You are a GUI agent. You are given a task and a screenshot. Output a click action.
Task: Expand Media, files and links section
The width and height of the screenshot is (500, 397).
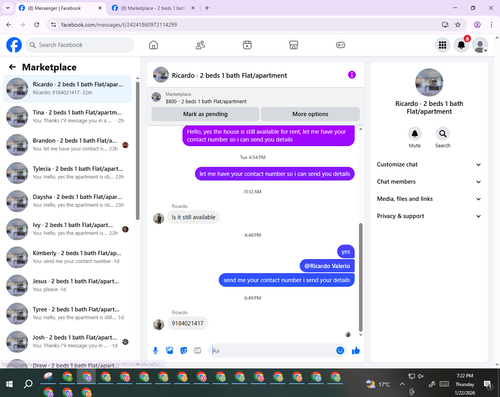(429, 199)
